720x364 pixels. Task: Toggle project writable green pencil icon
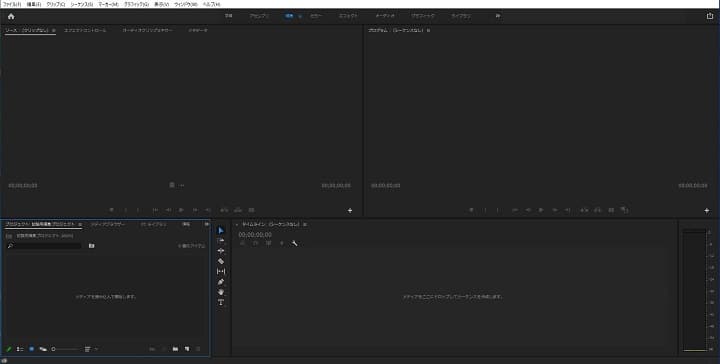click(8, 349)
